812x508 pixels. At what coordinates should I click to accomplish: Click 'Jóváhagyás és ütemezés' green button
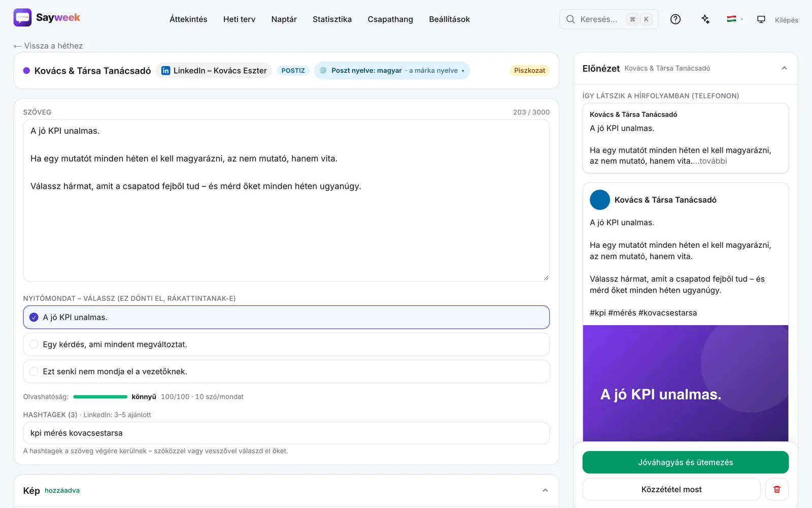click(686, 462)
